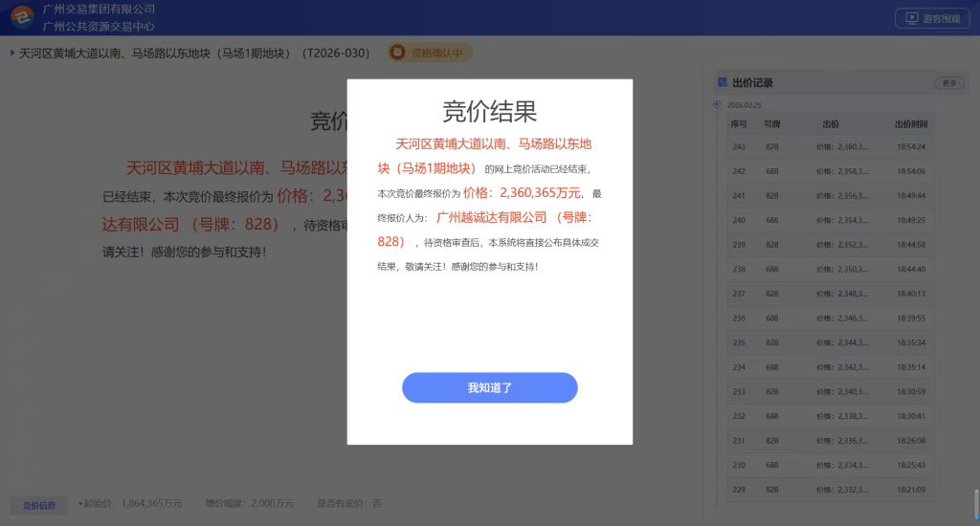Select bid record row 238

pos(831,270)
